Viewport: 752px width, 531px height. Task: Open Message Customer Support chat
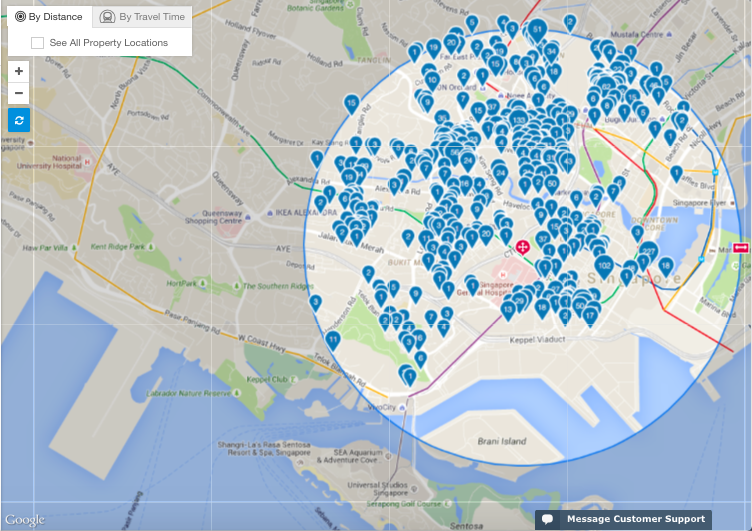[623, 519]
